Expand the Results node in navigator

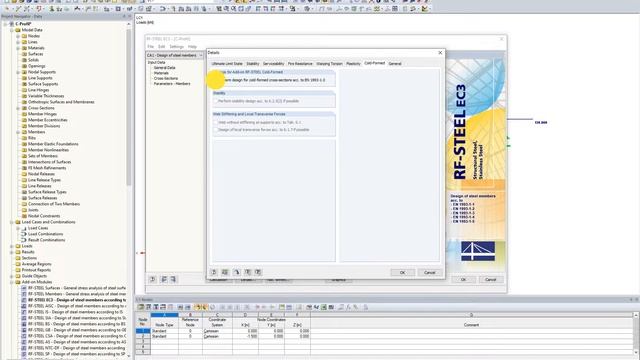click(x=12, y=252)
